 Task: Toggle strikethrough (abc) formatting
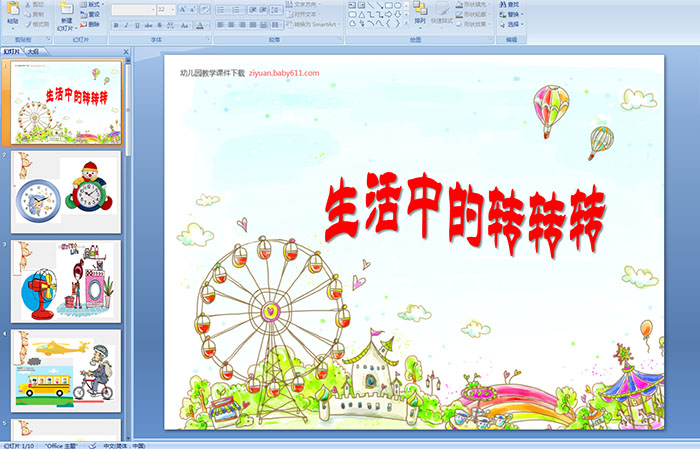point(148,25)
